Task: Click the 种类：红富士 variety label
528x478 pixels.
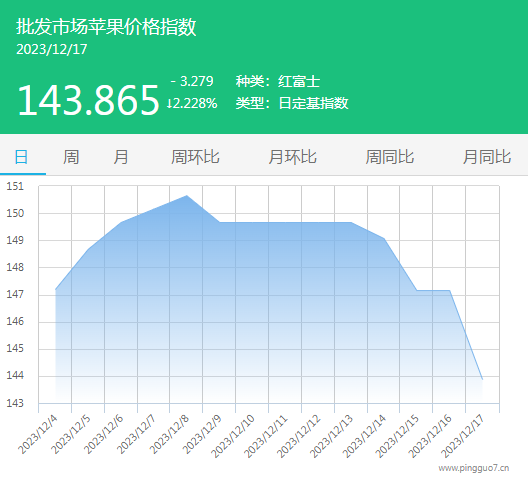Action: pyautogui.click(x=278, y=81)
